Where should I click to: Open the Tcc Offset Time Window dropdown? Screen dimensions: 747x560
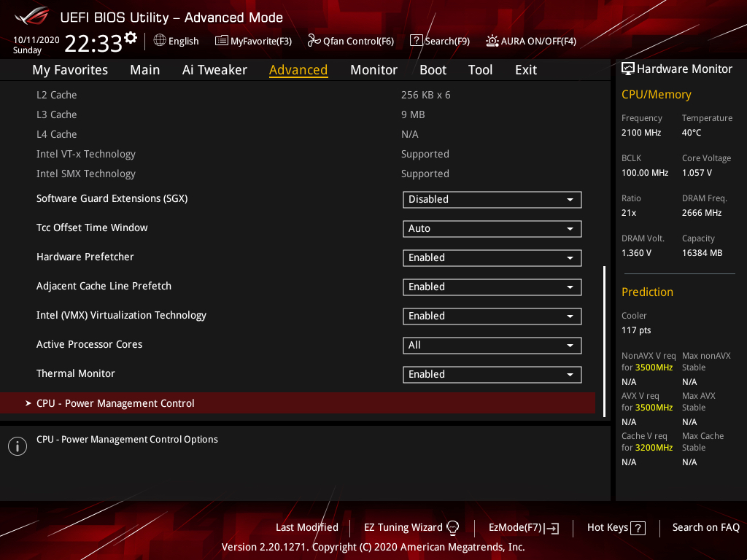492,228
